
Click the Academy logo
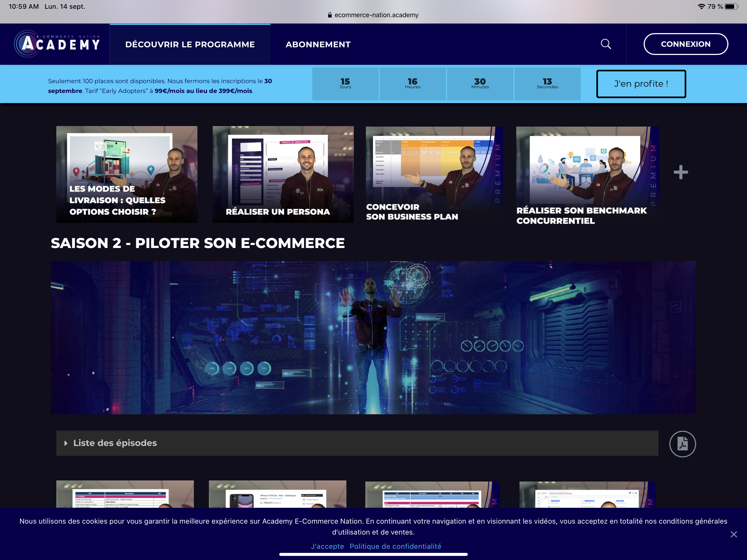[57, 44]
